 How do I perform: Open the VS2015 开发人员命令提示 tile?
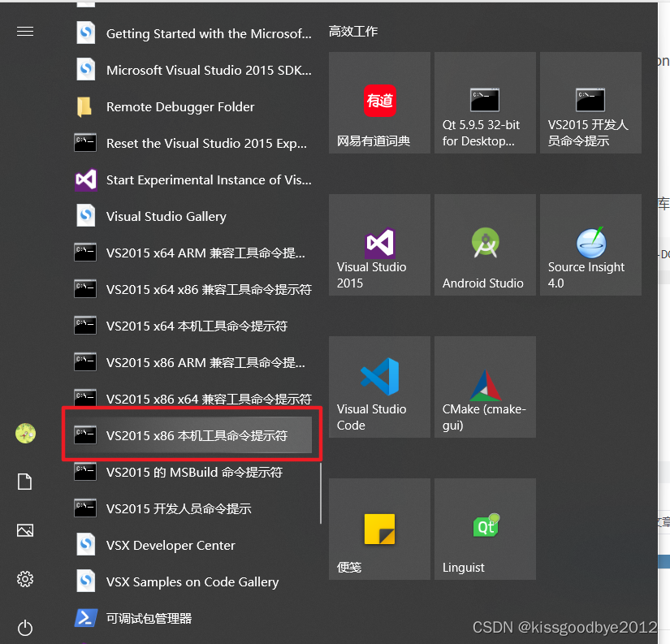[590, 102]
